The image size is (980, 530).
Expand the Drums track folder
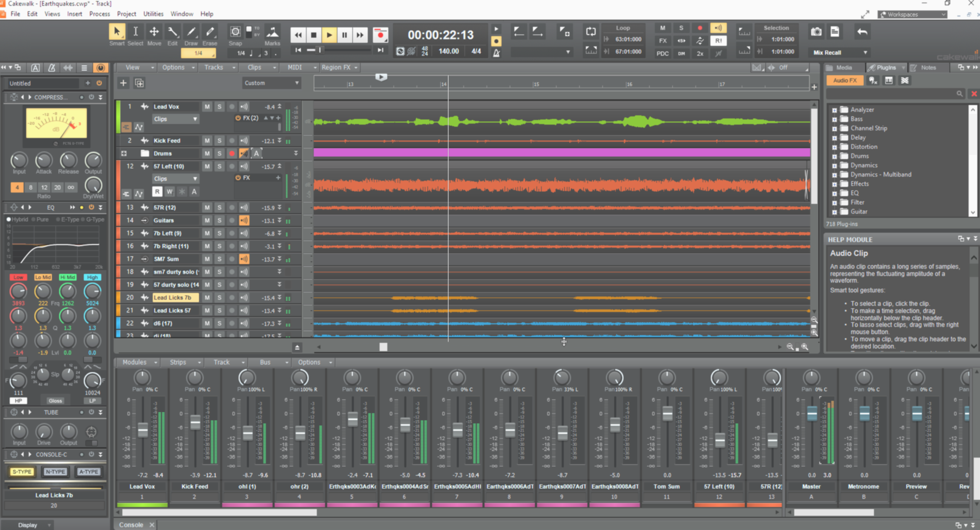[x=124, y=154]
